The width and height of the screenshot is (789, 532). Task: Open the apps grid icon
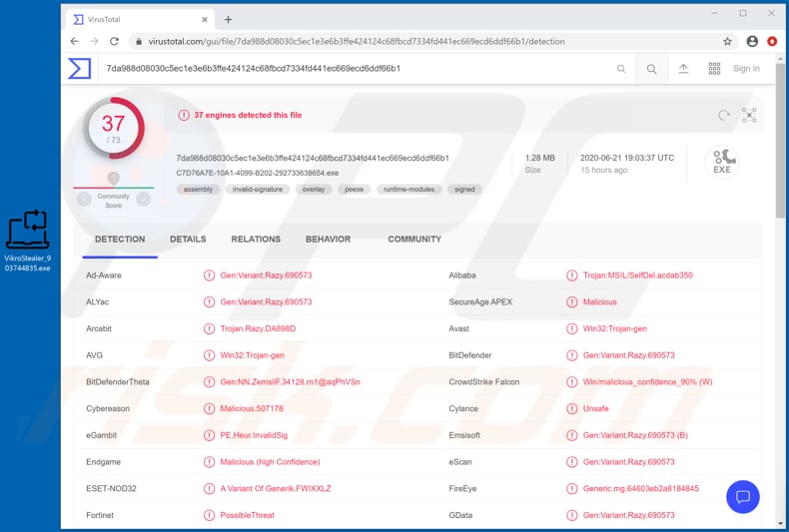pos(714,69)
